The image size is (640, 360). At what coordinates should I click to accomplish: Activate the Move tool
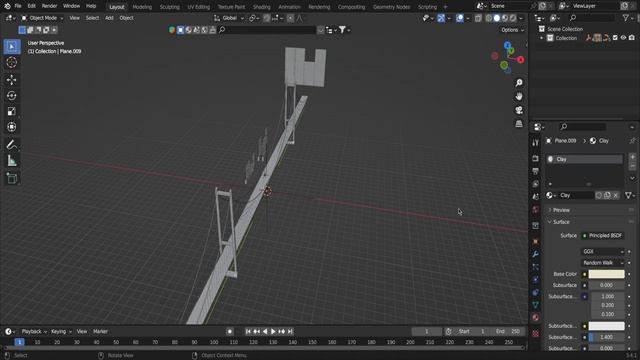(x=11, y=80)
